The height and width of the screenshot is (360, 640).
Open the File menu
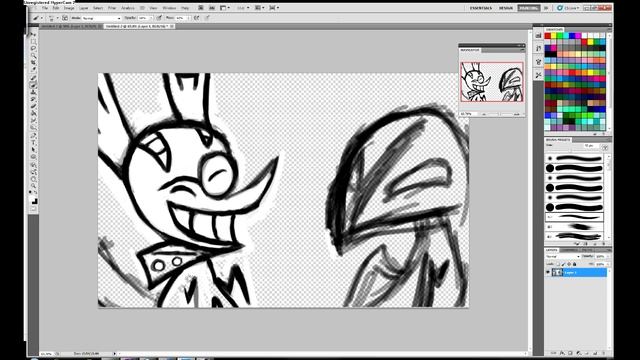tap(45, 8)
